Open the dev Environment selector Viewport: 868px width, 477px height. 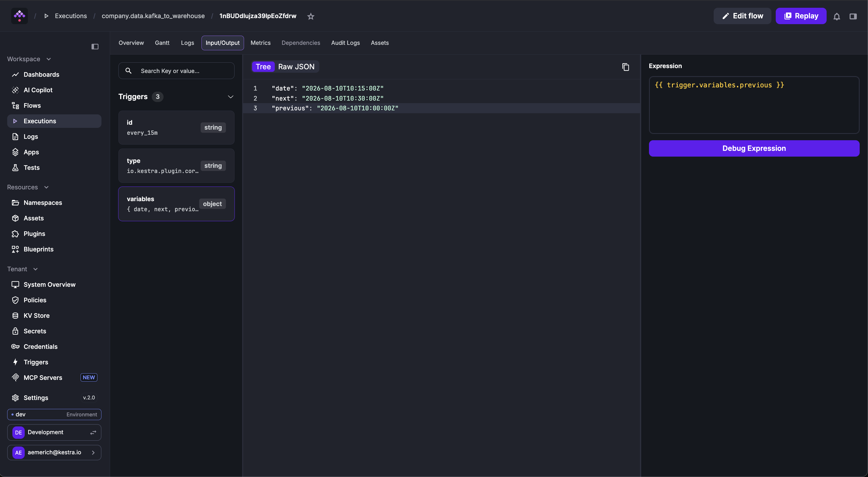(54, 414)
